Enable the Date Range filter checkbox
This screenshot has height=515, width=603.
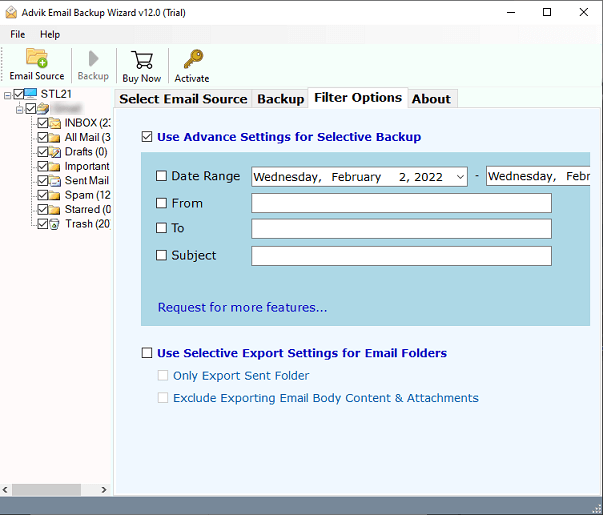tap(161, 176)
